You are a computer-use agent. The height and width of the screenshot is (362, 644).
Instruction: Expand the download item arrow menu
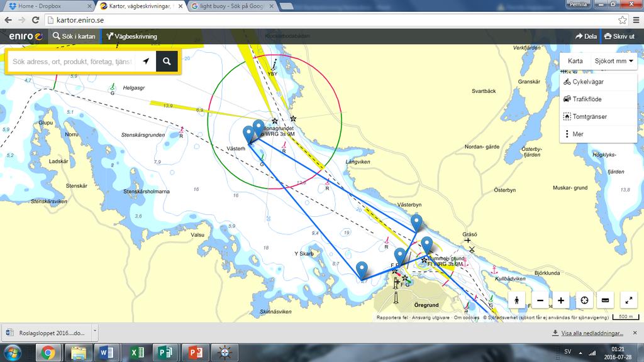(94, 331)
